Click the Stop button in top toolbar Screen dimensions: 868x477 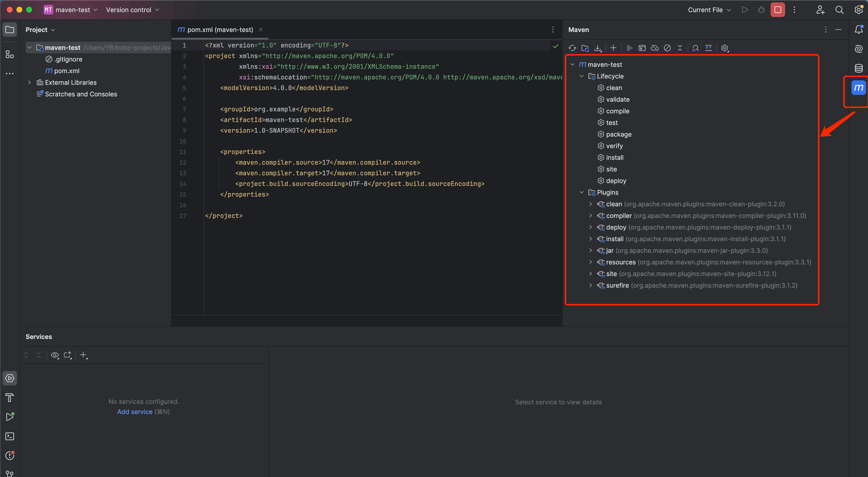pyautogui.click(x=778, y=10)
